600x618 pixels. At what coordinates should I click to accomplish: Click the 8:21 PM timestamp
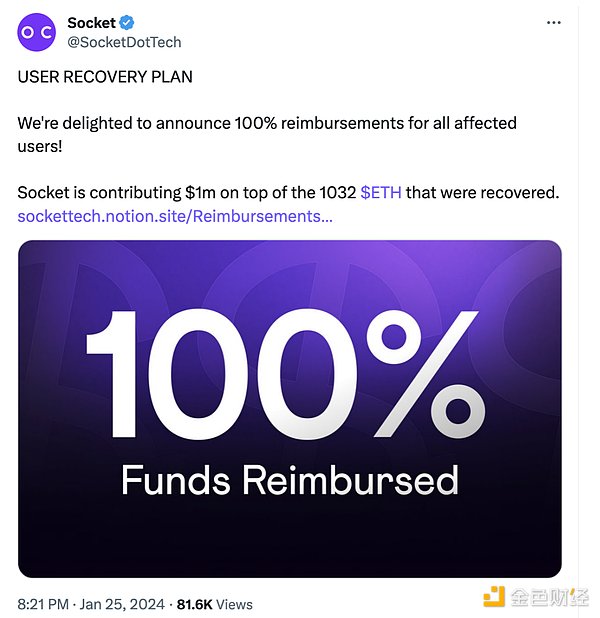[x=42, y=604]
